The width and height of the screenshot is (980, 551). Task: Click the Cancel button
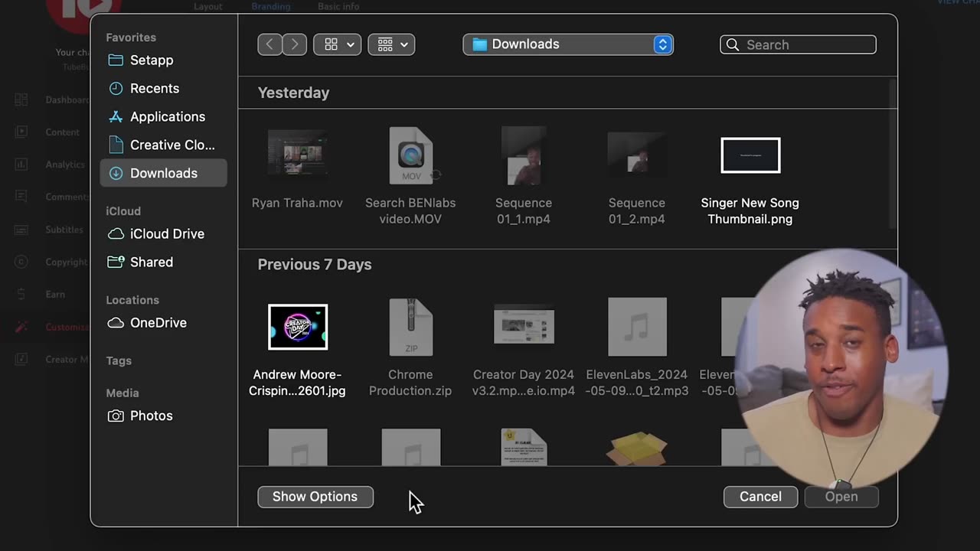[760, 497]
